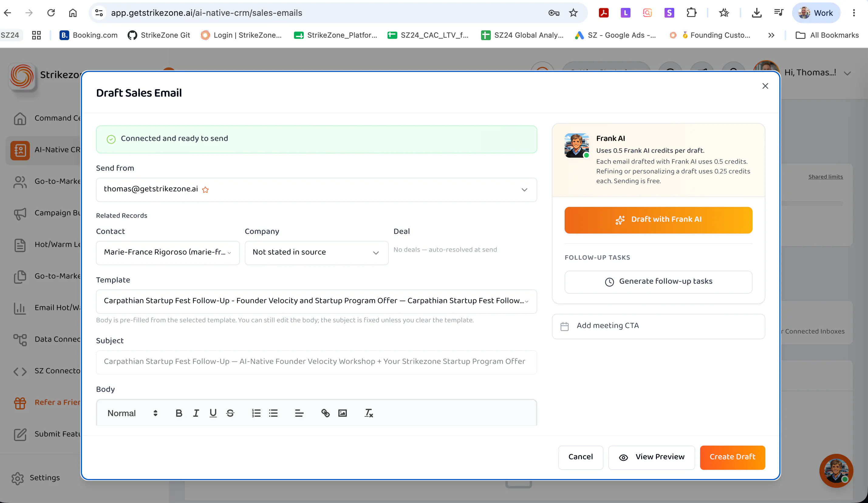The image size is (868, 503).
Task: Cancel the draft email dialog
Action: tap(580, 457)
